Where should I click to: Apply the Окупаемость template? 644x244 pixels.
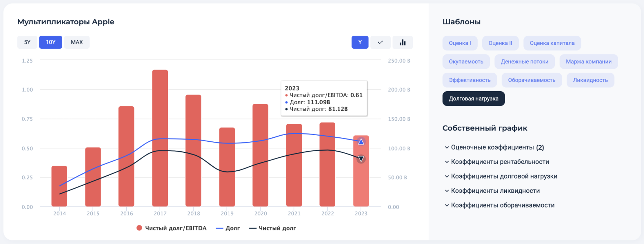click(466, 62)
